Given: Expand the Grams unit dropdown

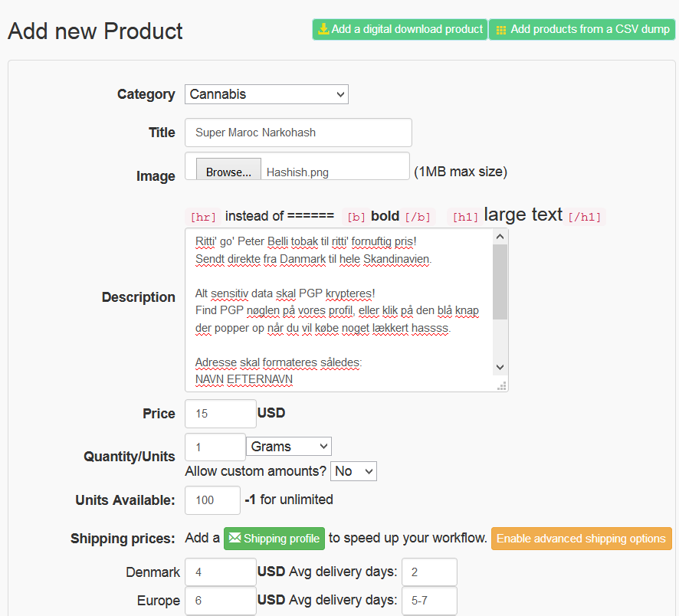Looking at the screenshot, I should (x=288, y=446).
